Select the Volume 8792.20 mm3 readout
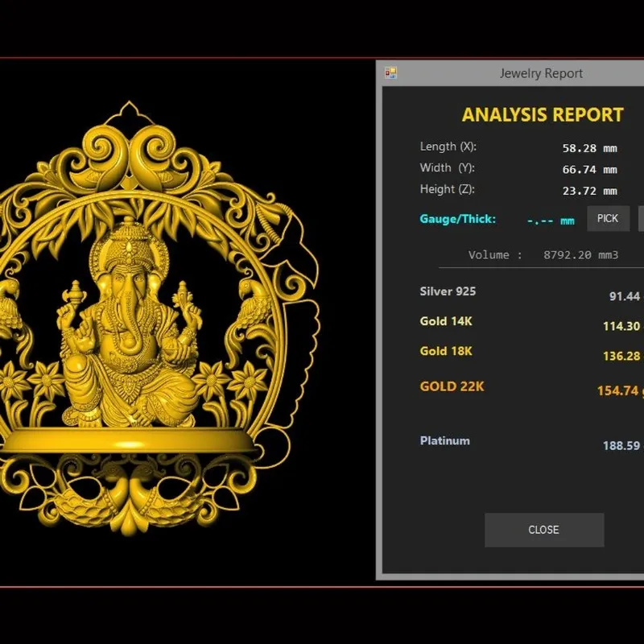 point(543,255)
